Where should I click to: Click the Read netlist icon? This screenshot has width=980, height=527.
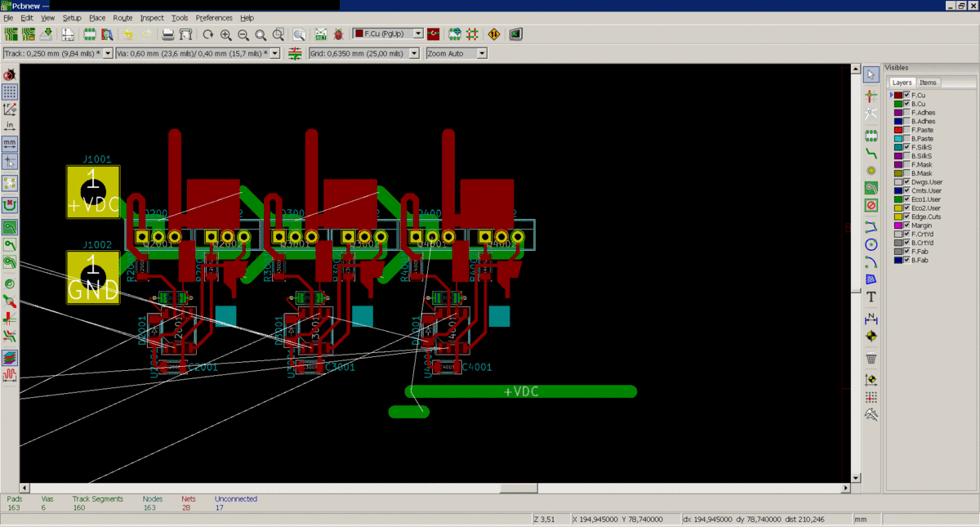pyautogui.click(x=320, y=34)
